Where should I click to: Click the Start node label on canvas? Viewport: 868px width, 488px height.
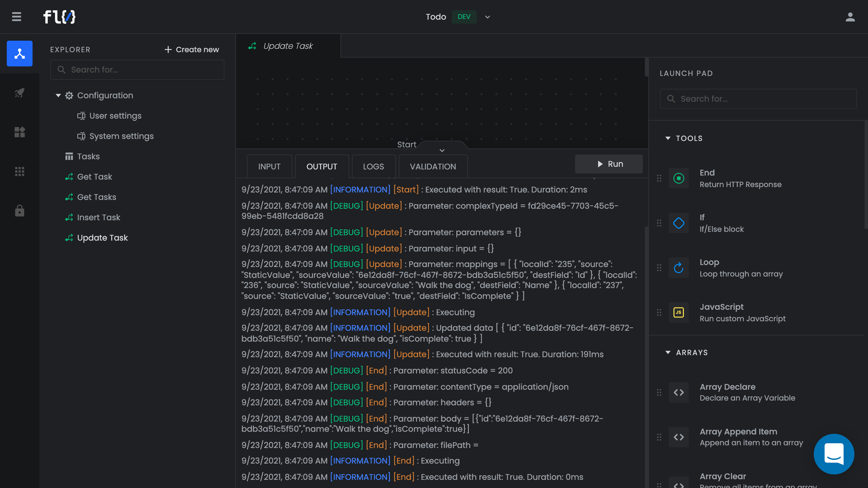tap(407, 145)
